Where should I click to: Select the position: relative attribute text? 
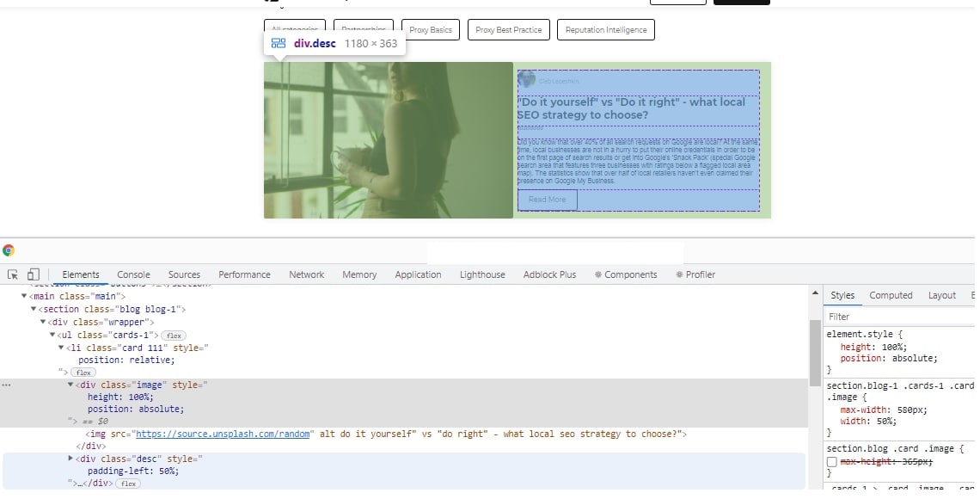(x=127, y=360)
